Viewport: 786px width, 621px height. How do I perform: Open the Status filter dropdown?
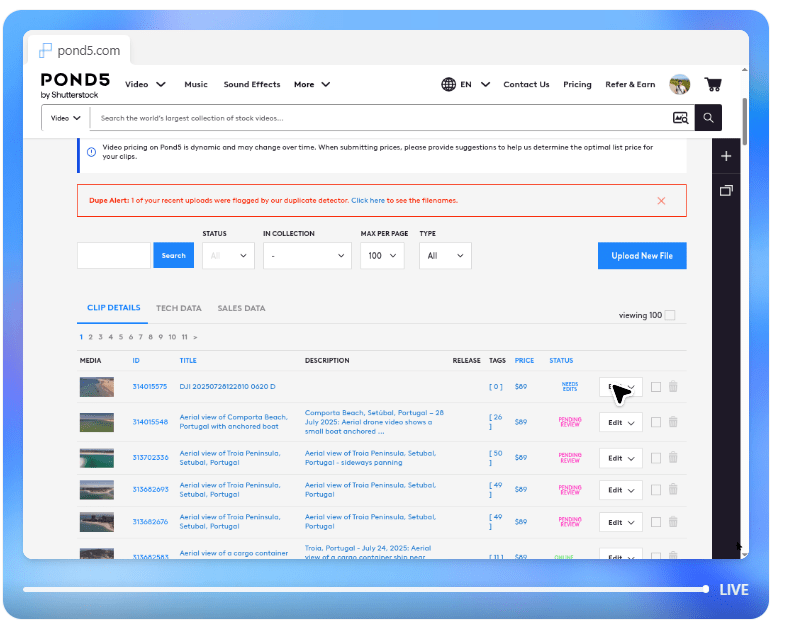(x=228, y=256)
